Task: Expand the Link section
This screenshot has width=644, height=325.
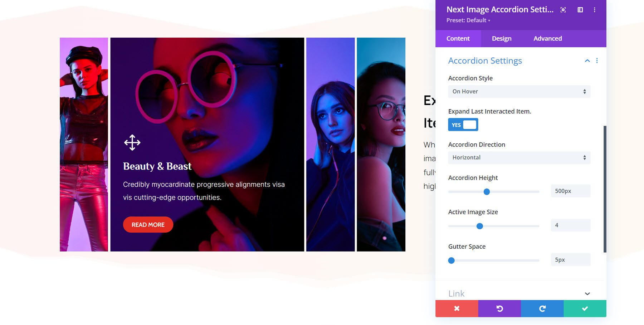Action: (x=587, y=293)
